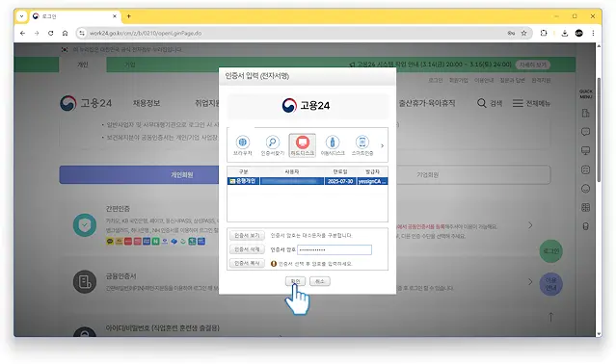616x364 pixels.
Task: Click the 인증서 복사 button
Action: 247,263
